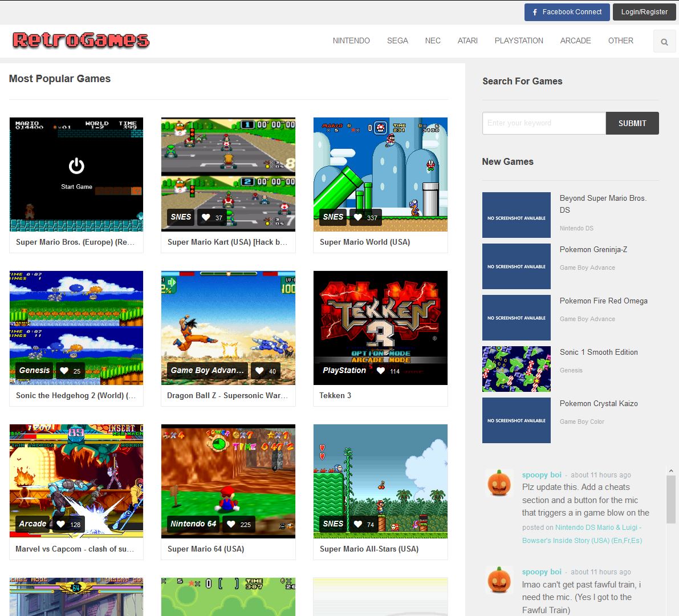Click pumpkin avatar beside fawful train comment

[x=499, y=579]
